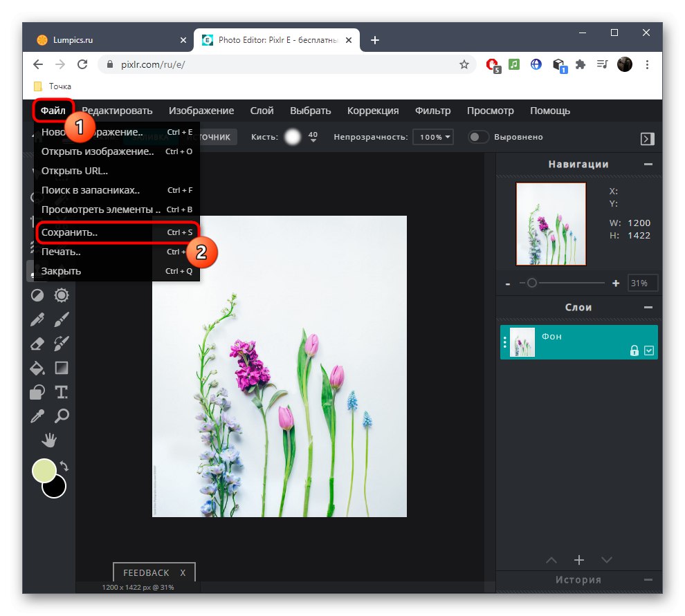Open the Помощь menu
The height and width of the screenshot is (616, 685).
pyautogui.click(x=550, y=111)
